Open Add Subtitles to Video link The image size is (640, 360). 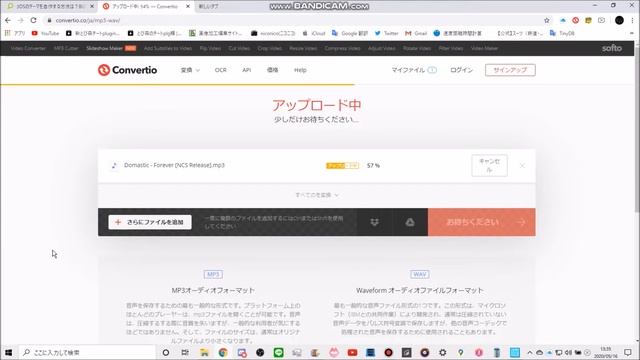(168, 48)
